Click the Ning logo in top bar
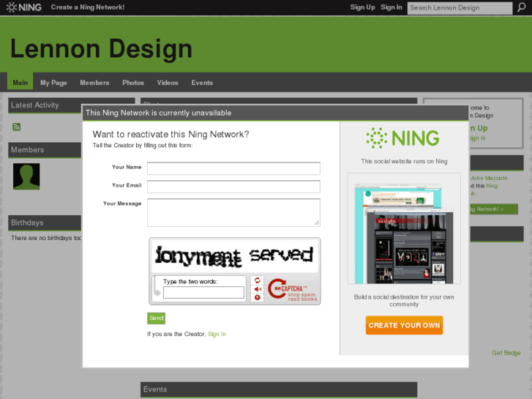Viewport: 532px width, 399px height. point(23,7)
